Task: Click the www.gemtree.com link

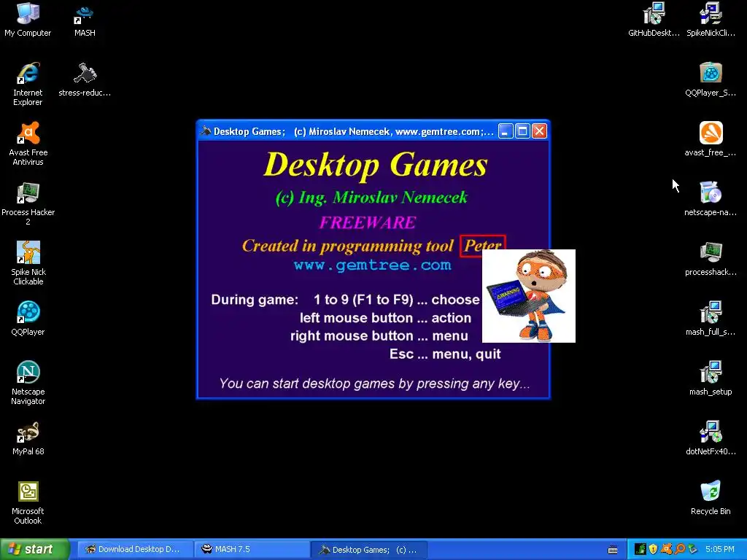Action: (x=372, y=265)
